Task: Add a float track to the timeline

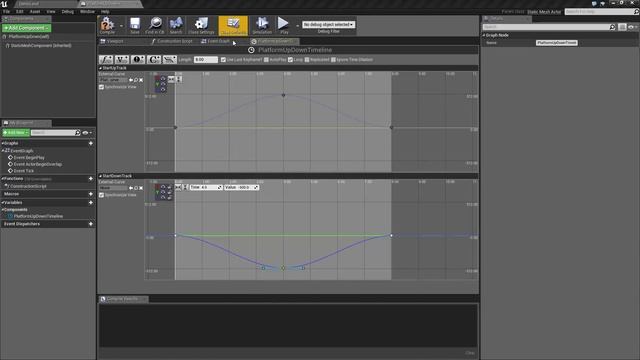Action: tap(106, 60)
